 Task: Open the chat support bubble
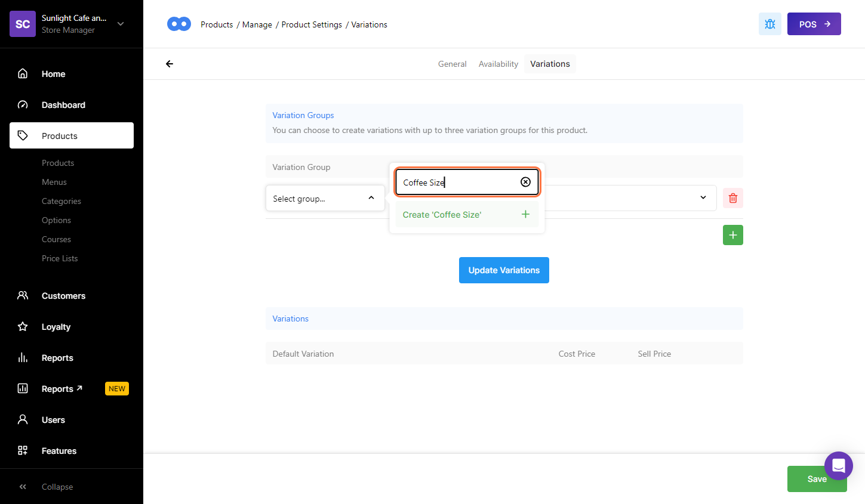[838, 465]
